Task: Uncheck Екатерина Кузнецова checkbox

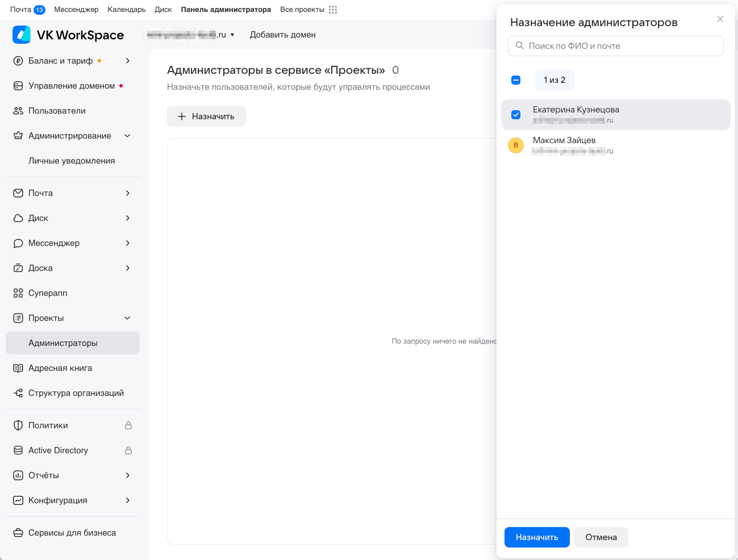Action: coord(516,115)
